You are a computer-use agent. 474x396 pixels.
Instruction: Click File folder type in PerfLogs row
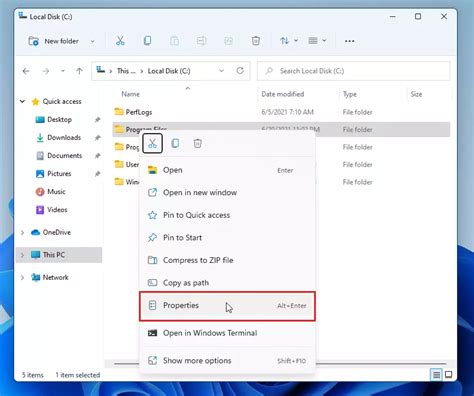point(357,112)
